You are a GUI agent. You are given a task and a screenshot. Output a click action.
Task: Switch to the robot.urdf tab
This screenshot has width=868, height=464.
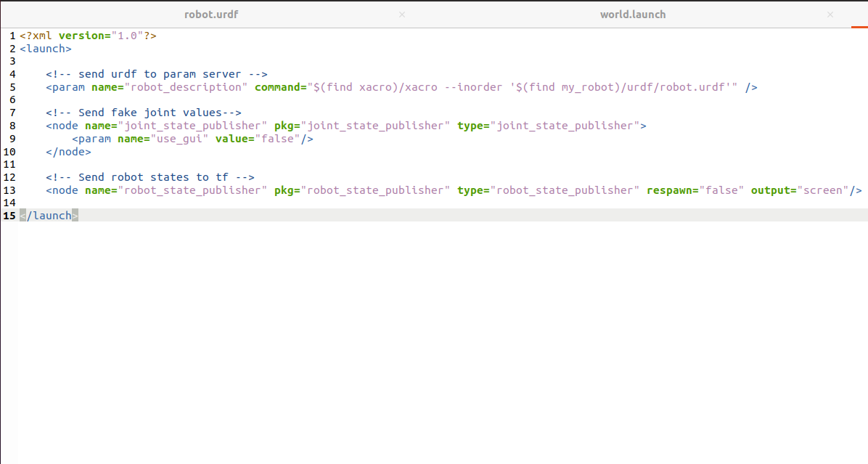click(211, 15)
